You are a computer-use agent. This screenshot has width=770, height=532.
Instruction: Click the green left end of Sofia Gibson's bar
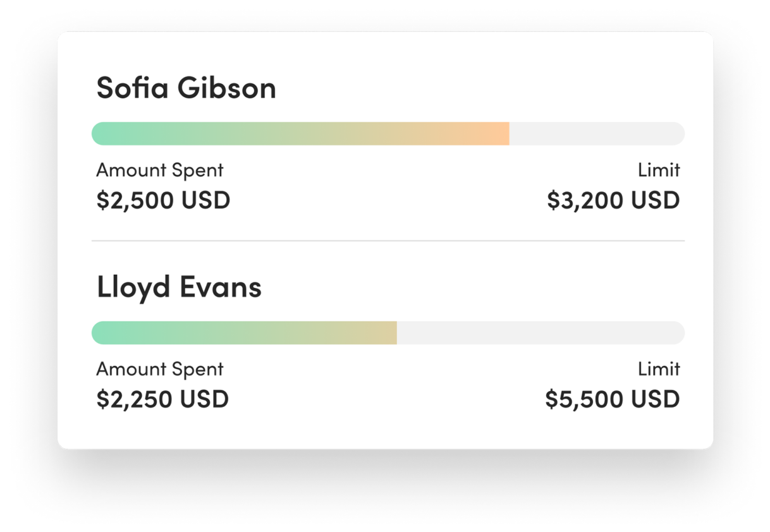click(x=104, y=134)
